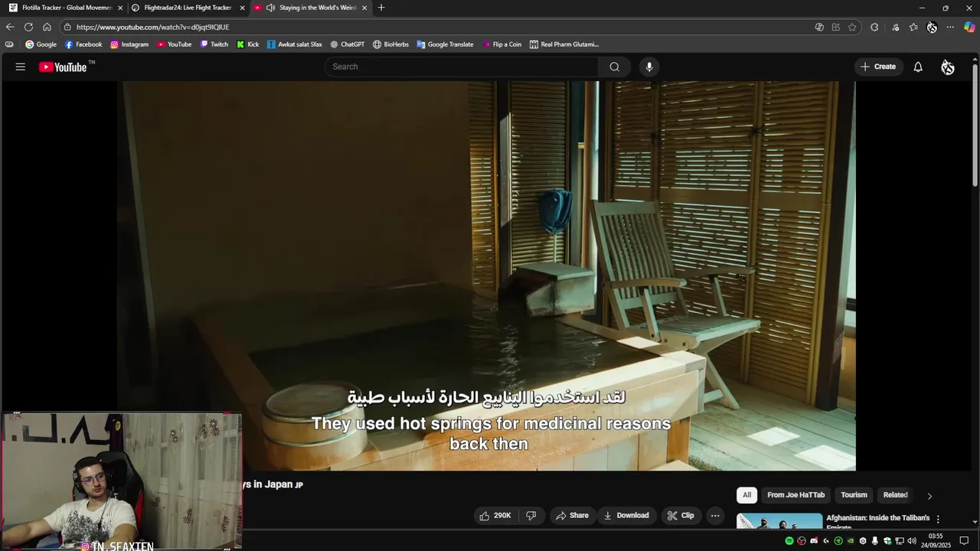Open Kick bookmark
The height and width of the screenshot is (551, 980).
click(247, 44)
